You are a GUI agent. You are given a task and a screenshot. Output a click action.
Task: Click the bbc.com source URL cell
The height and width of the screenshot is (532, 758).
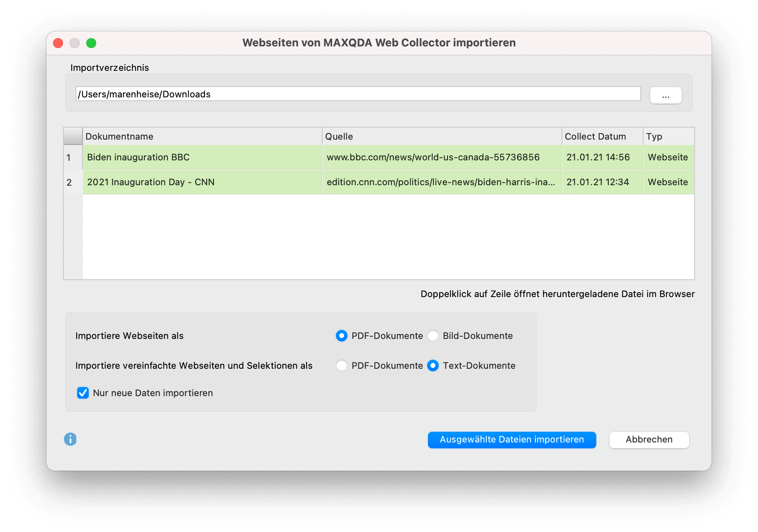coord(442,157)
